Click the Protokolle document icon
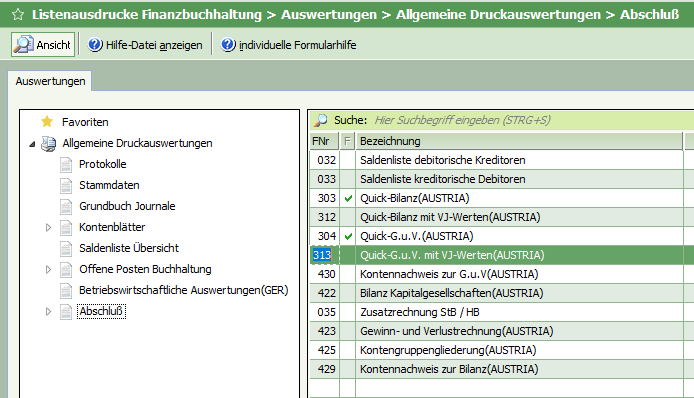 tap(66, 164)
